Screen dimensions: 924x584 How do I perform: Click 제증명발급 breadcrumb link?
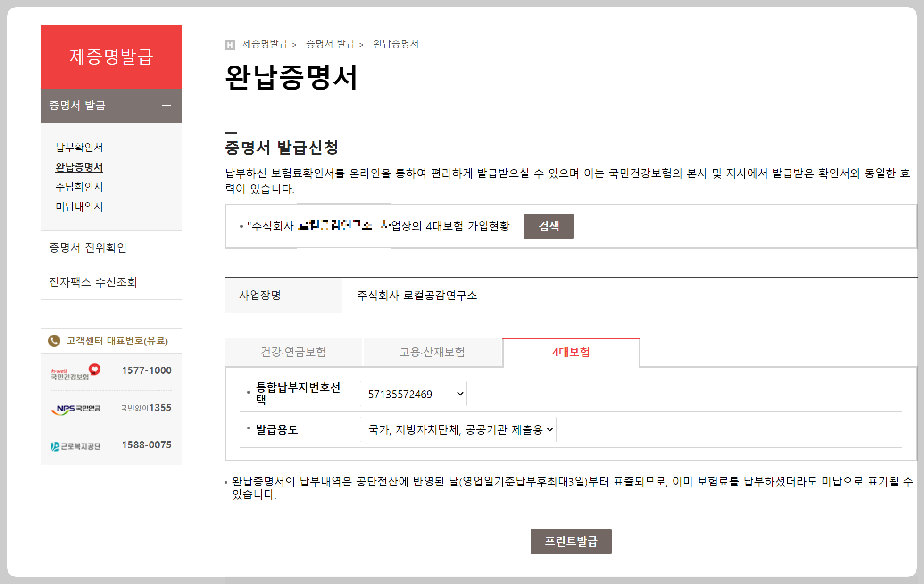(x=265, y=44)
